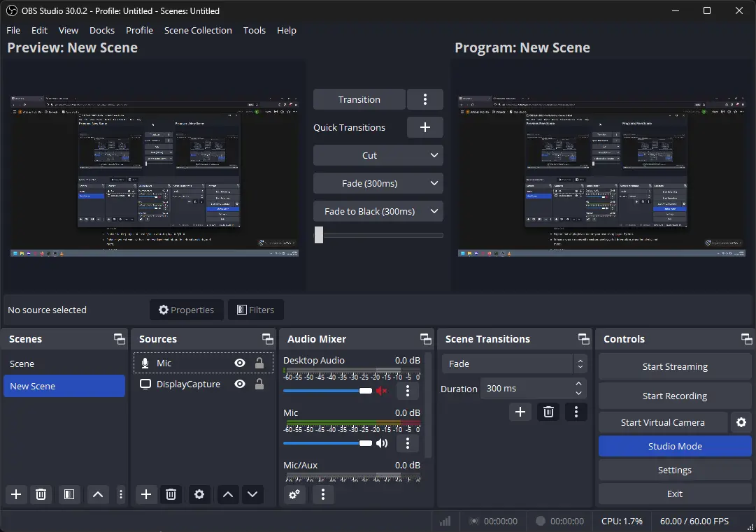The height and width of the screenshot is (532, 756).
Task: Lock the DisplayCapture source
Action: pos(259,384)
